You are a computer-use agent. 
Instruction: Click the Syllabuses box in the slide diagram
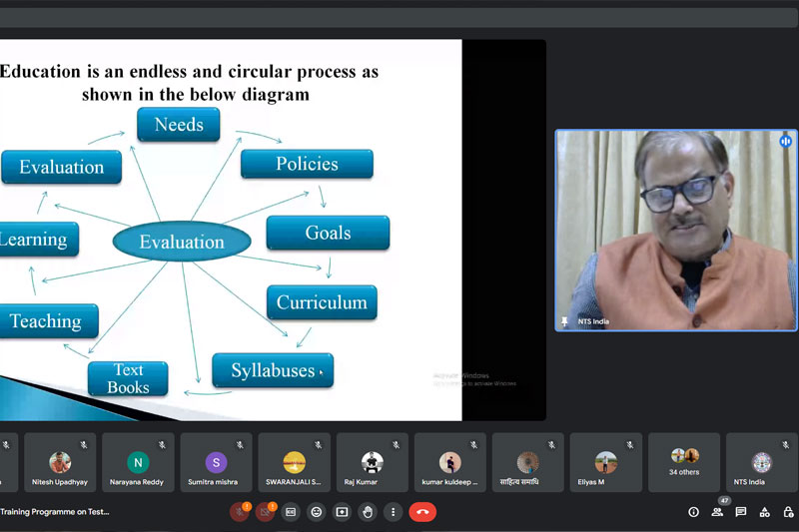[x=273, y=370]
